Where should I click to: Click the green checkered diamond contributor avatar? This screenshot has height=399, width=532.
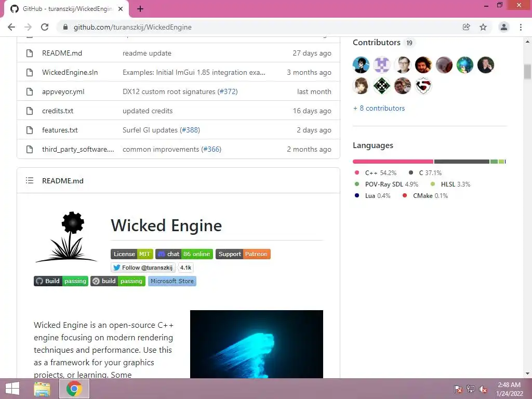[x=382, y=86]
